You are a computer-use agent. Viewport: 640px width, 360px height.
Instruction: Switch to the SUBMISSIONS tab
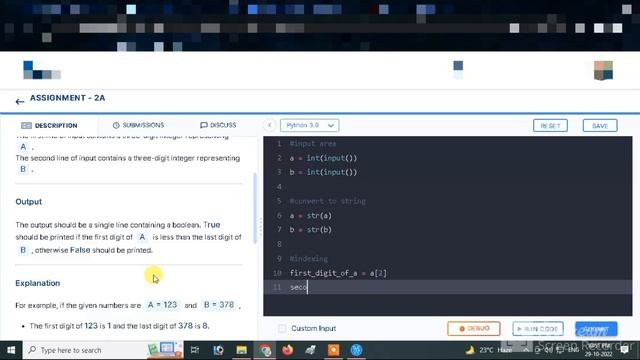tap(138, 125)
